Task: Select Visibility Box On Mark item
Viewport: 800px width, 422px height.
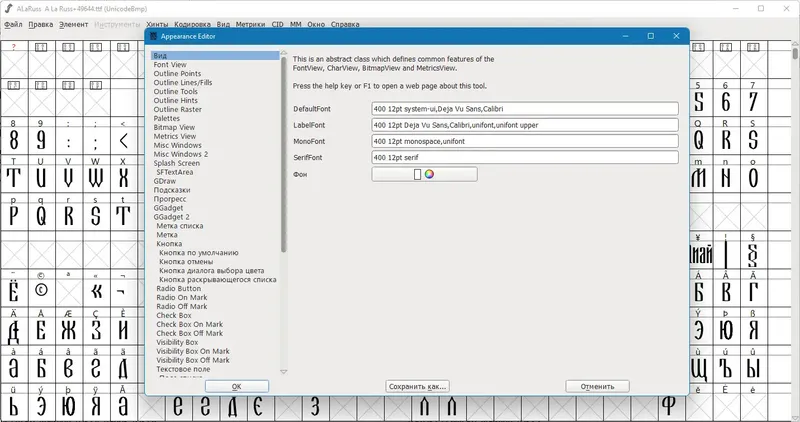Action: pyautogui.click(x=193, y=351)
